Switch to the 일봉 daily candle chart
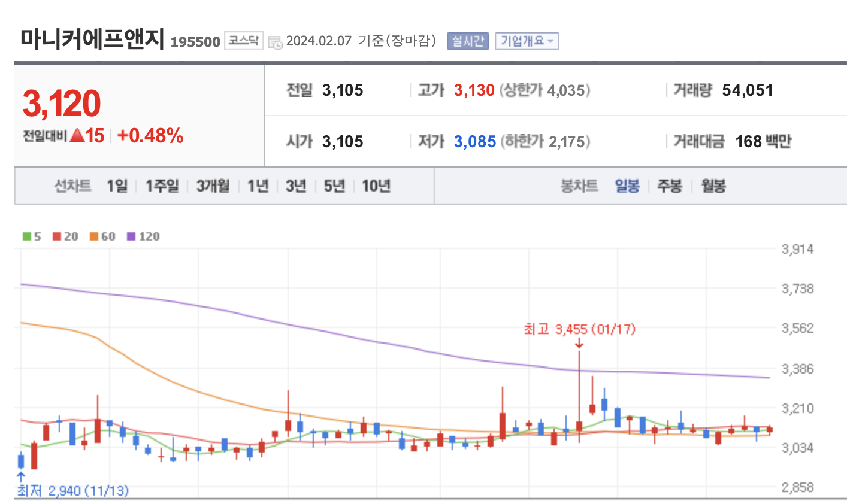The height and width of the screenshot is (504, 847). (x=627, y=186)
